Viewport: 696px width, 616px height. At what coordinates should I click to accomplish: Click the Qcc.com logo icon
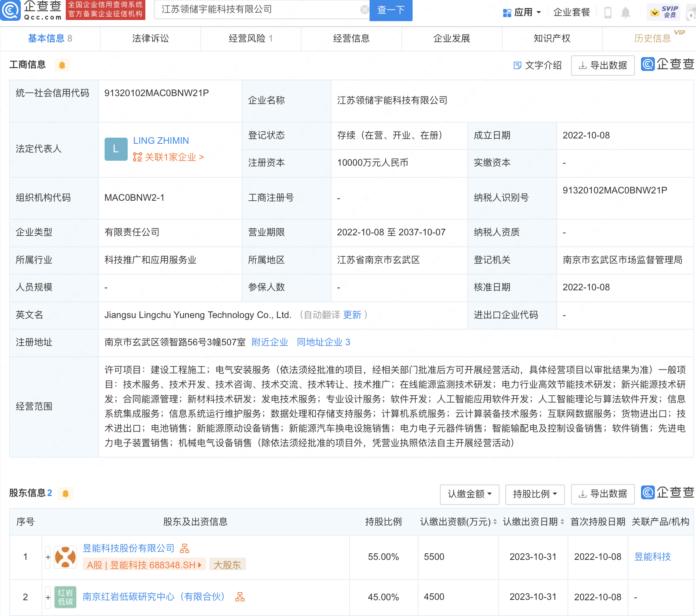[x=10, y=10]
